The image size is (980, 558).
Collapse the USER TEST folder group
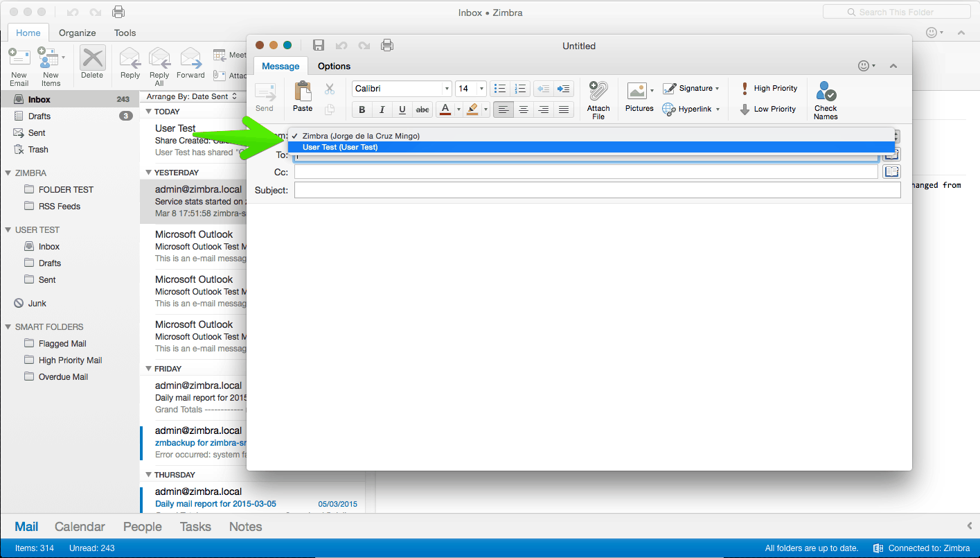click(8, 229)
